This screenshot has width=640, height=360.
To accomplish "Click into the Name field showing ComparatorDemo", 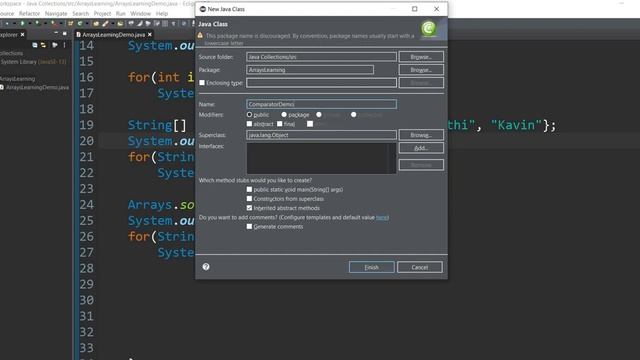I will point(321,104).
